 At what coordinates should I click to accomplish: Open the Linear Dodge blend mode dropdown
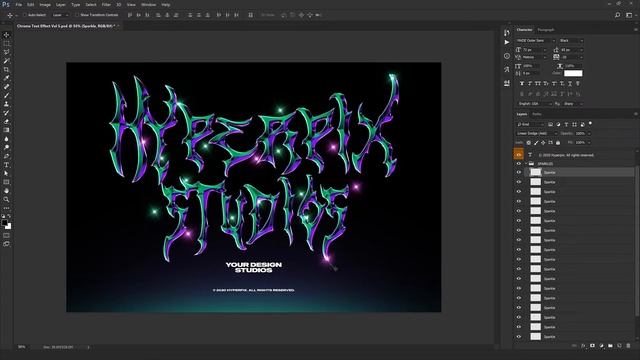tap(536, 133)
